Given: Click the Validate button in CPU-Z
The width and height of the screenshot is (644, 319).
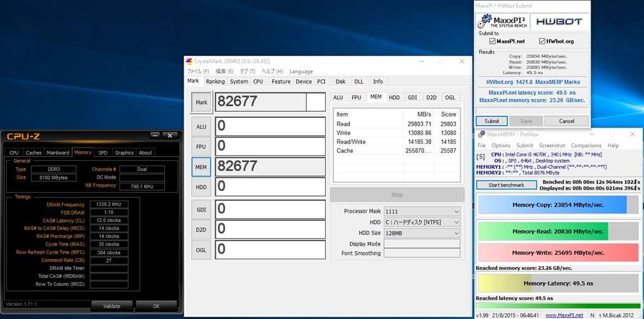Looking at the screenshot, I should (x=111, y=306).
